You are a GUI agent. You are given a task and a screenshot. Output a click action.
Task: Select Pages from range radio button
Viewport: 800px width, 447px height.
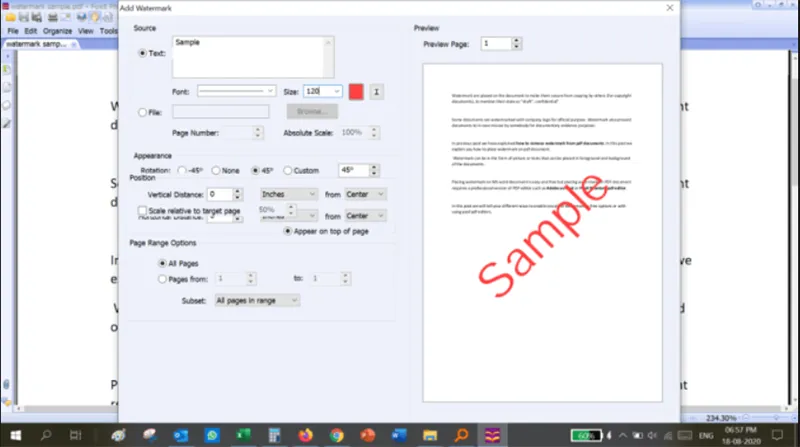point(162,279)
